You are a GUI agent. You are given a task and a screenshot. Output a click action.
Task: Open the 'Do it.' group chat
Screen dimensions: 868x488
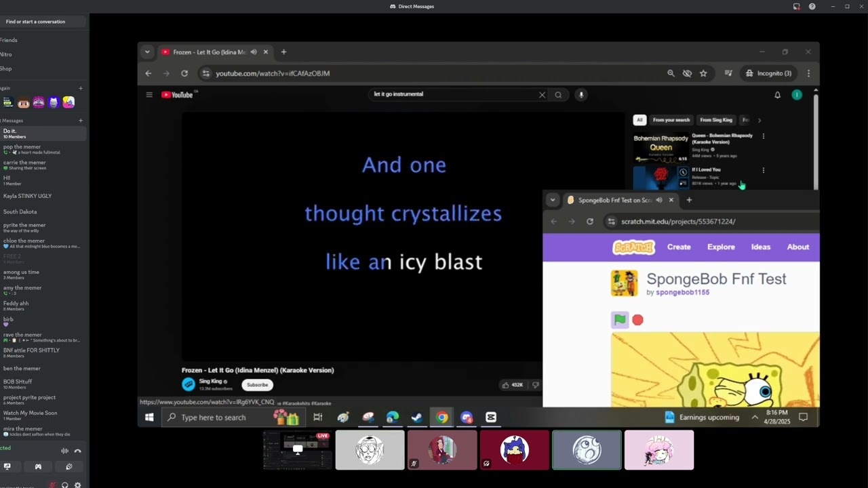coord(42,134)
